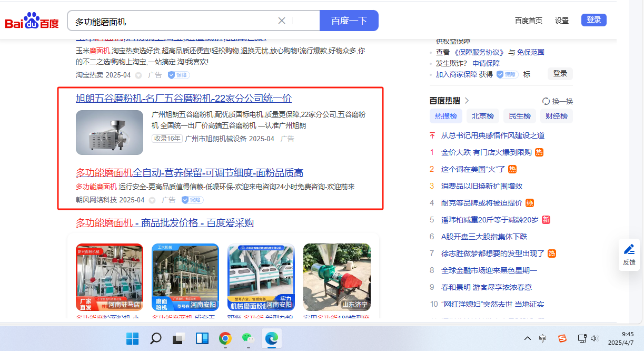The height and width of the screenshot is (351, 644).
Task: Open hot topic 消费品以旧换新扩围增效
Action: [x=482, y=186]
